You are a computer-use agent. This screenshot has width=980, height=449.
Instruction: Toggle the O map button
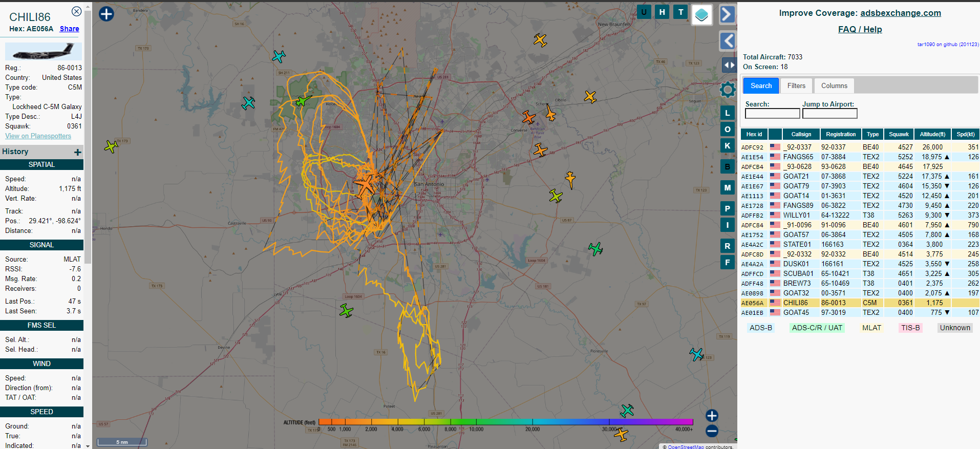pos(728,129)
